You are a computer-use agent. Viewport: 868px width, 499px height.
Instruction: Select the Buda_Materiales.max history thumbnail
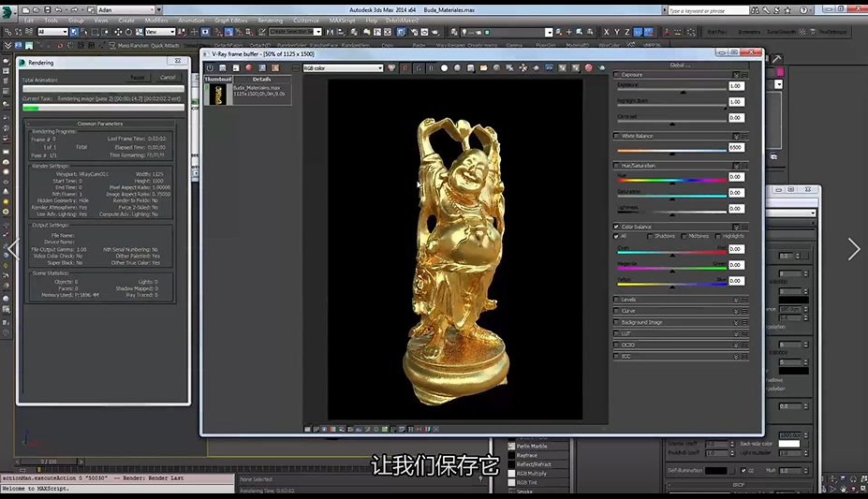point(218,95)
